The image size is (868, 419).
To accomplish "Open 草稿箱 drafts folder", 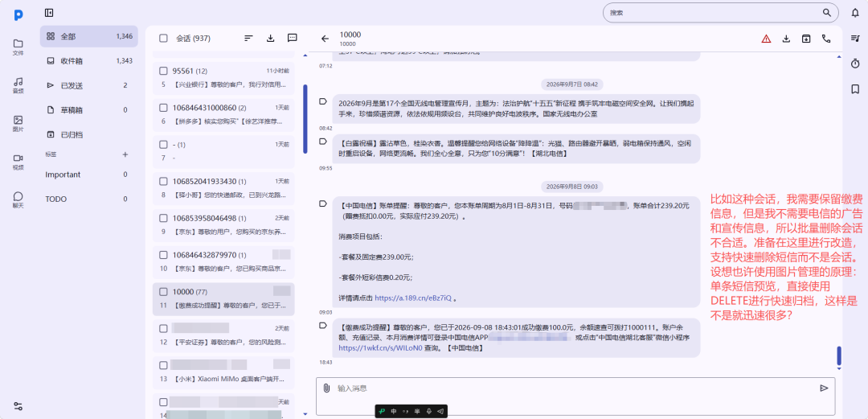I will [x=88, y=109].
